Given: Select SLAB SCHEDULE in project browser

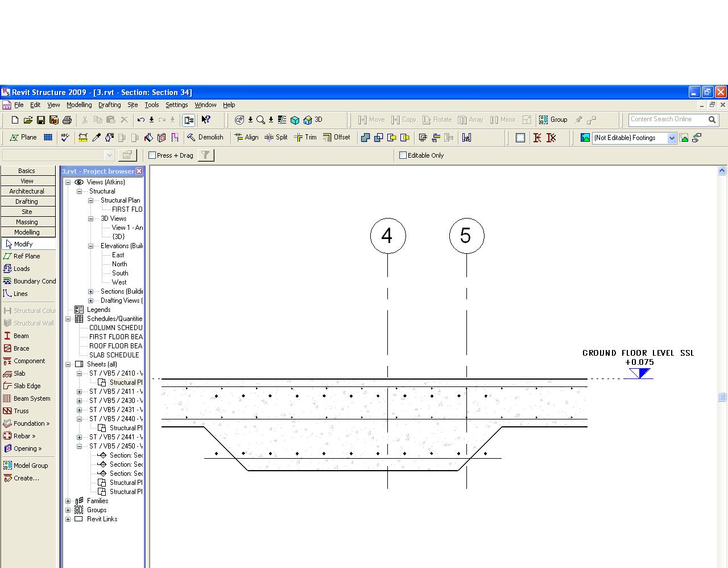Looking at the screenshot, I should pos(114,355).
